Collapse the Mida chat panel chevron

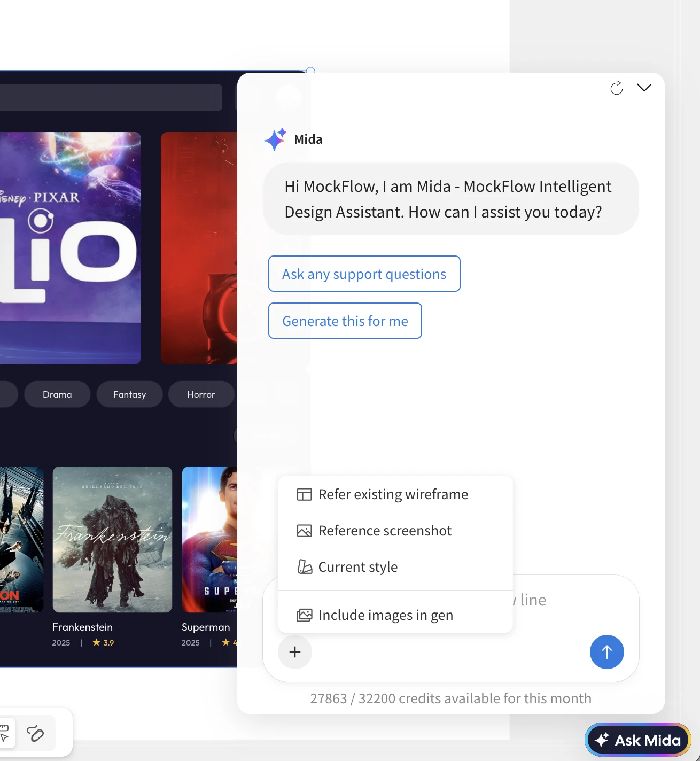[644, 88]
